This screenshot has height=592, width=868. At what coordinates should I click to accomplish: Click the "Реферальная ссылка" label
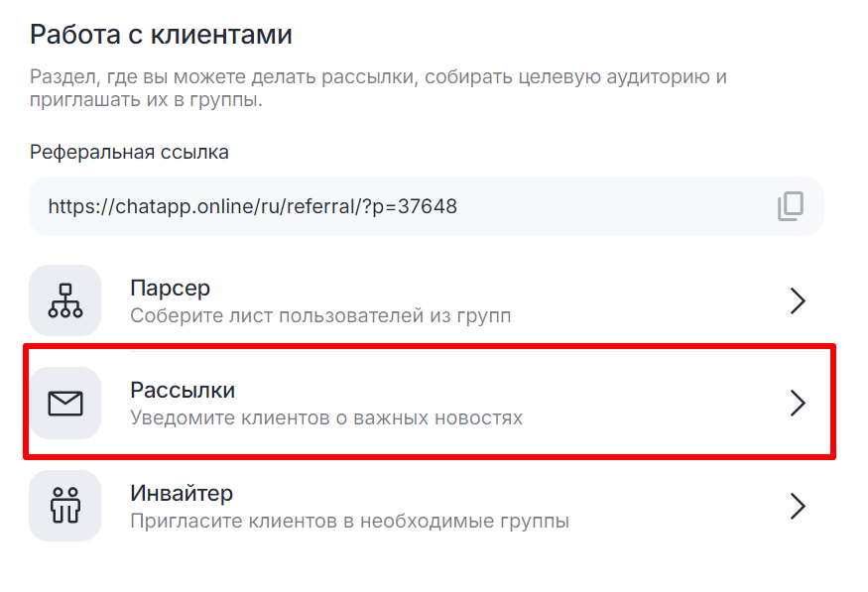point(129,152)
